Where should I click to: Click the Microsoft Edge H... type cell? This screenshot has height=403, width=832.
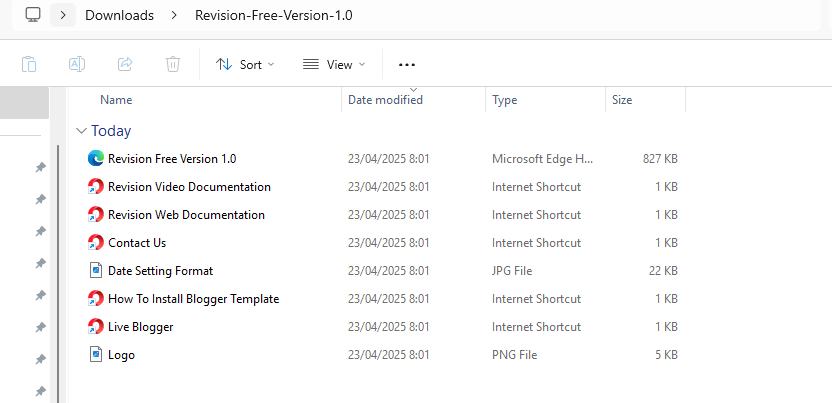[x=541, y=159]
